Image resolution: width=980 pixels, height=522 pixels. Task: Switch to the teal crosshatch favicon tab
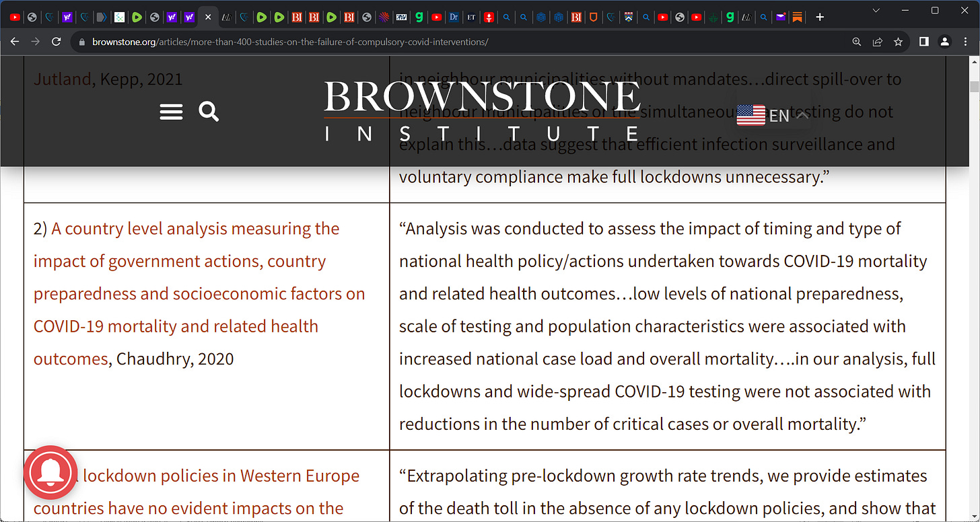tap(119, 17)
